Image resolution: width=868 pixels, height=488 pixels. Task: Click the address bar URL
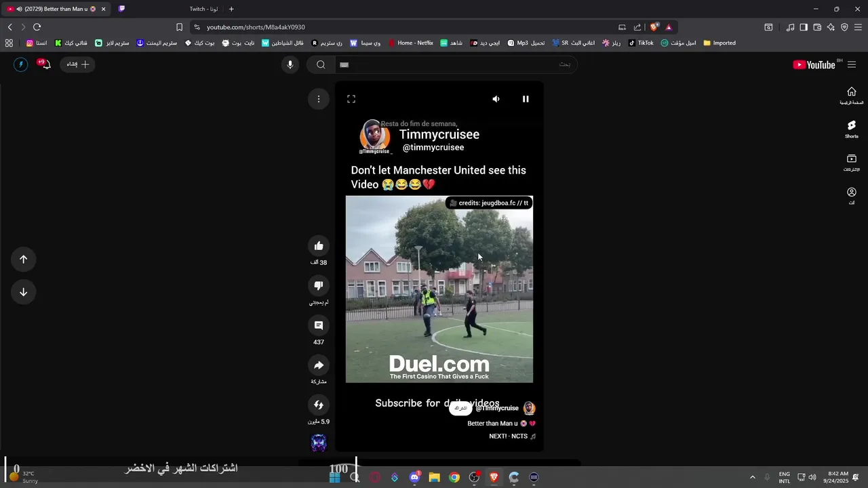coord(256,27)
